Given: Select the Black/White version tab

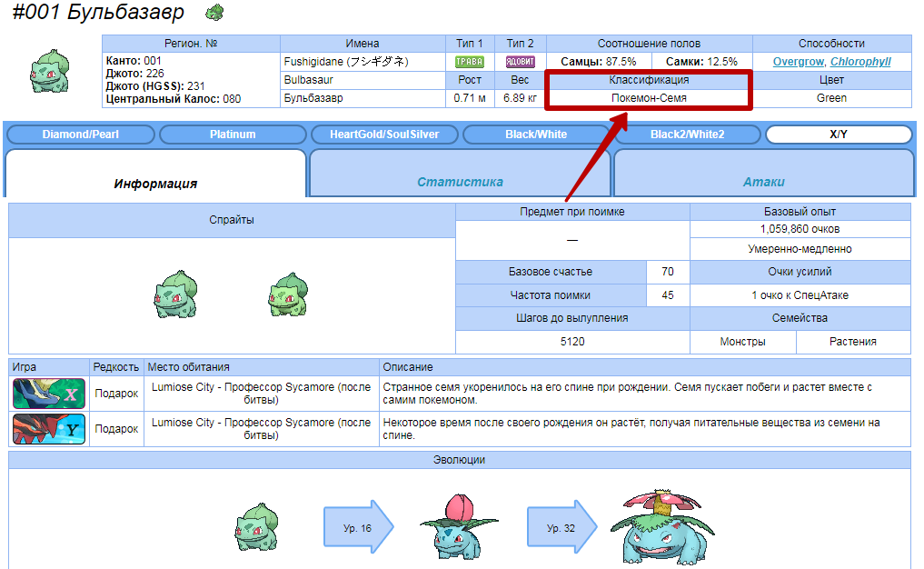Looking at the screenshot, I should (536, 135).
